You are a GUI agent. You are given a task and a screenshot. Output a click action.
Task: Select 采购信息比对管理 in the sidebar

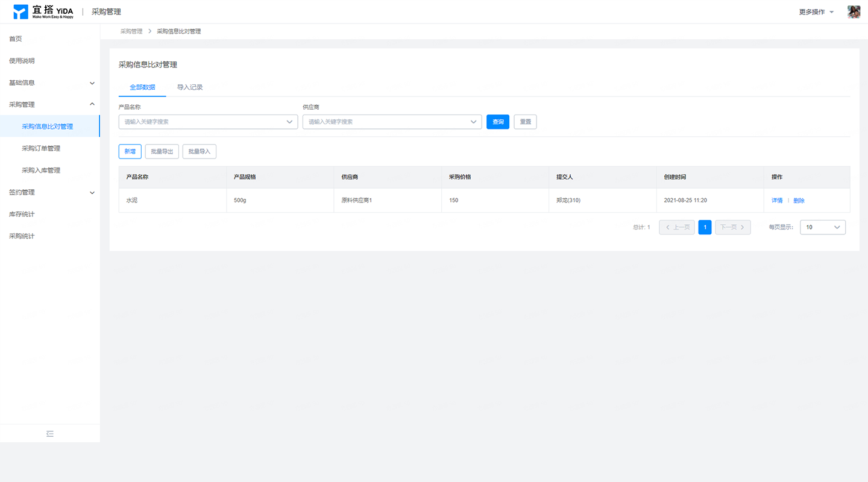pyautogui.click(x=50, y=127)
